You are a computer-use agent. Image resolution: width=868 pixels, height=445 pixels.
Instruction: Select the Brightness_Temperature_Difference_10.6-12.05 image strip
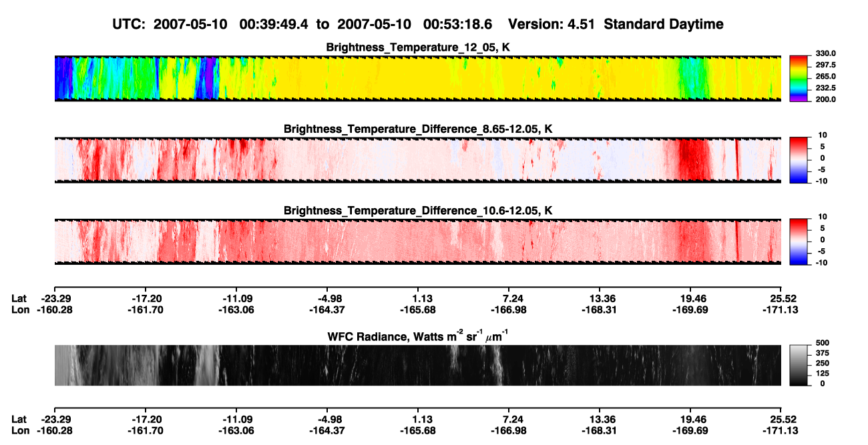point(418,241)
